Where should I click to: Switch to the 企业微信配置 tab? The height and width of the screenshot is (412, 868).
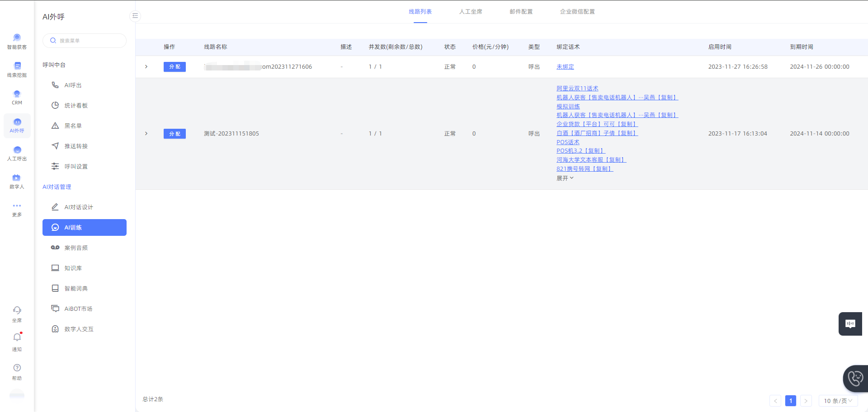pos(577,12)
